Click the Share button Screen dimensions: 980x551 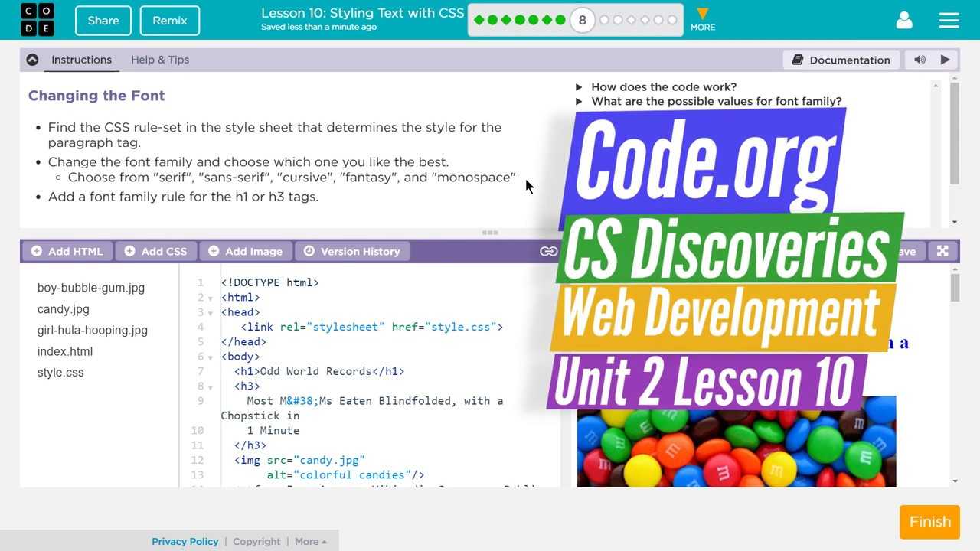click(x=103, y=21)
